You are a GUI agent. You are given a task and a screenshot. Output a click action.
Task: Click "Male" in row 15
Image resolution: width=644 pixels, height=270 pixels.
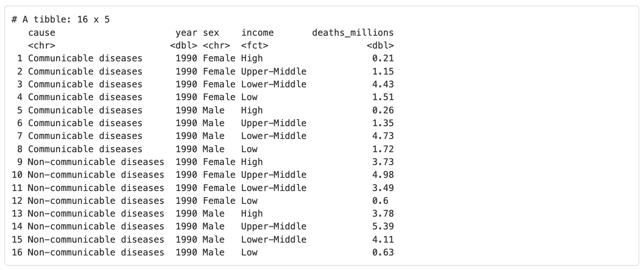click(x=213, y=240)
